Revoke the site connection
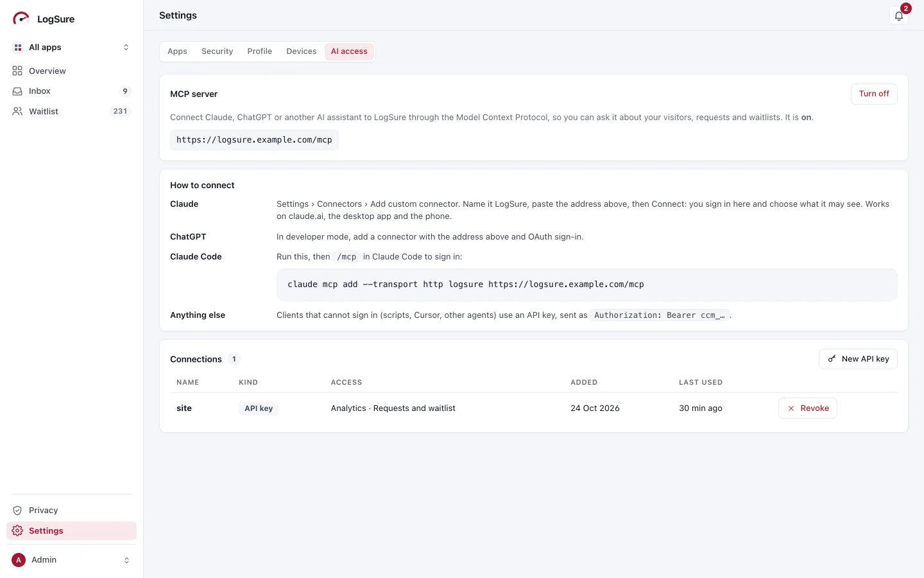Screen dimensions: 924x578 point(808,408)
